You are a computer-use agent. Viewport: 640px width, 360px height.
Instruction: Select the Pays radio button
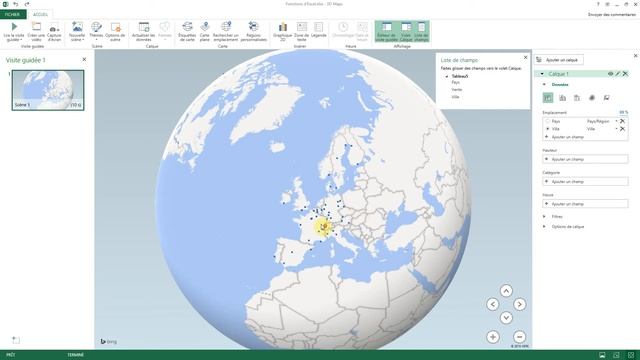click(x=548, y=121)
